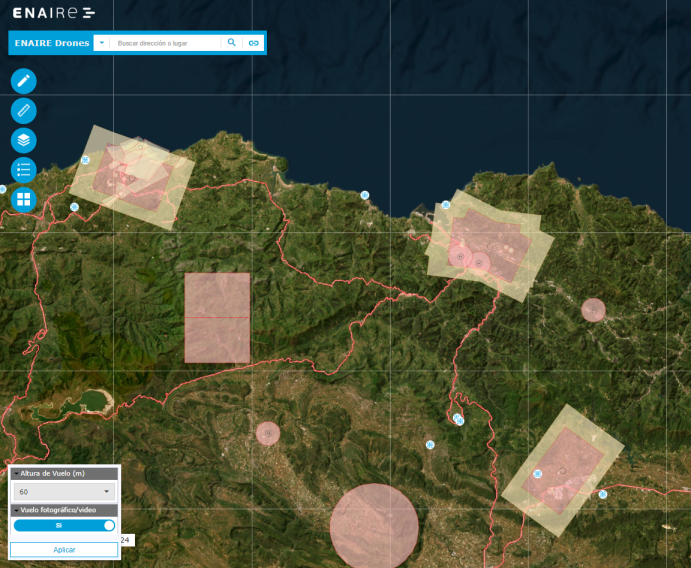The width and height of the screenshot is (691, 568).
Task: Select the large circular restricted zone
Action: tap(374, 527)
